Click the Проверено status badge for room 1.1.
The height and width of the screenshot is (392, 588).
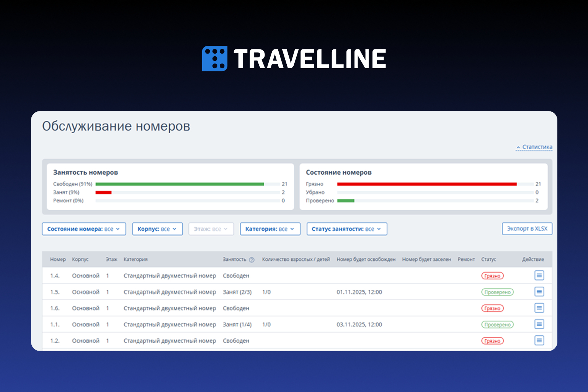[x=497, y=325]
